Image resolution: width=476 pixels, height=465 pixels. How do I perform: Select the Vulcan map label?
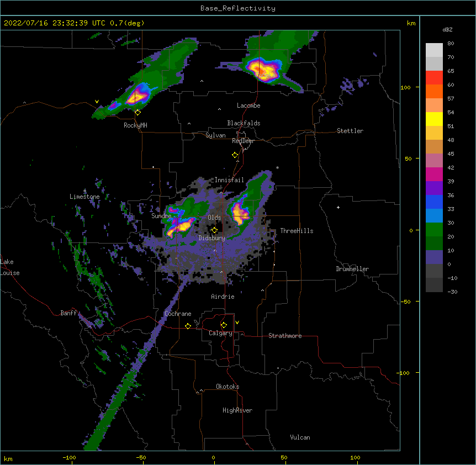pyautogui.click(x=300, y=437)
